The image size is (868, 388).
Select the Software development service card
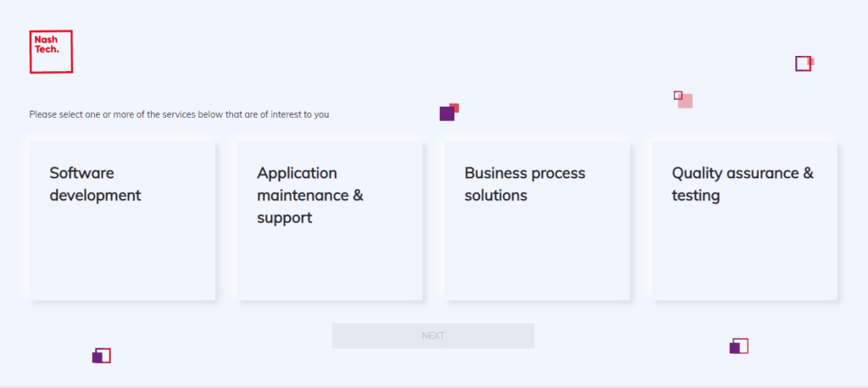pyautogui.click(x=122, y=221)
